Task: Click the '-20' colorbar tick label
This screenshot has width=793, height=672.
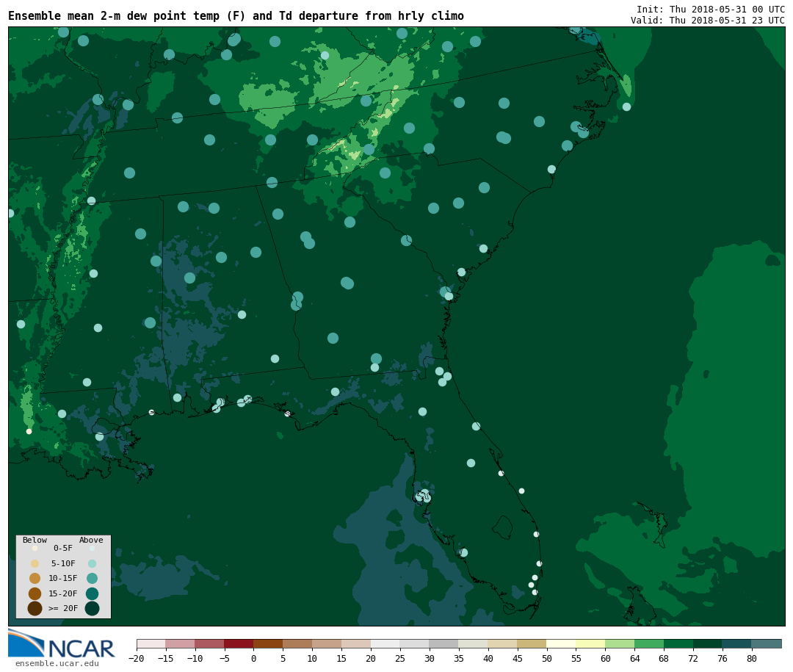Action: [x=136, y=658]
